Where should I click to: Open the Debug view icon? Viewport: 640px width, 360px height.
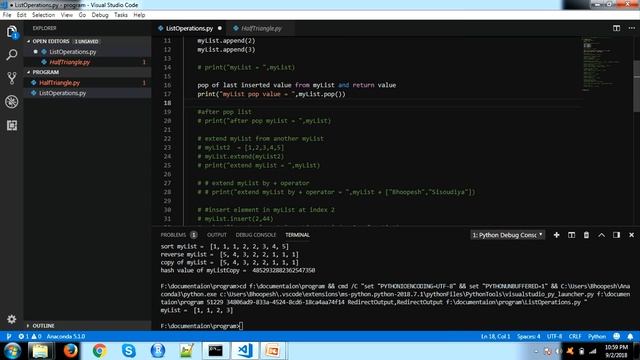coord(11,102)
